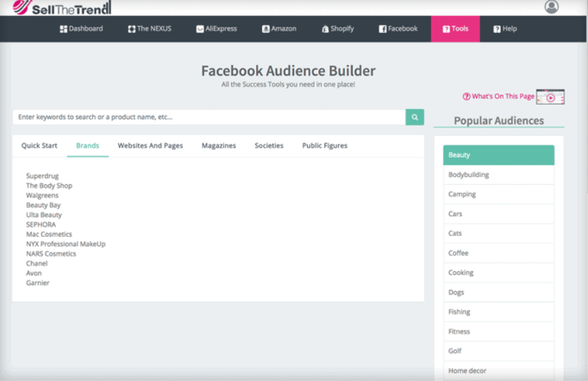Choose Cars audience

click(x=499, y=214)
